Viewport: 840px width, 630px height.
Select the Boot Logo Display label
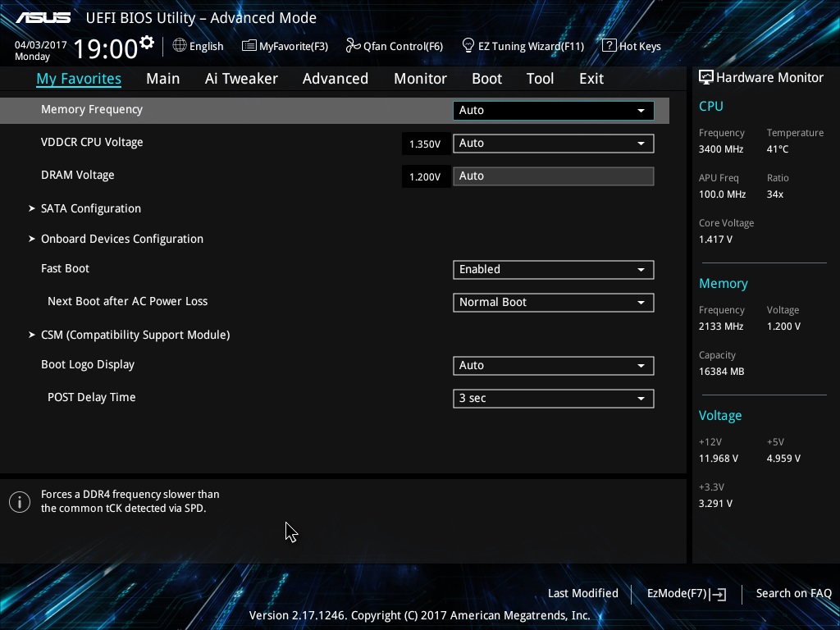tap(87, 365)
